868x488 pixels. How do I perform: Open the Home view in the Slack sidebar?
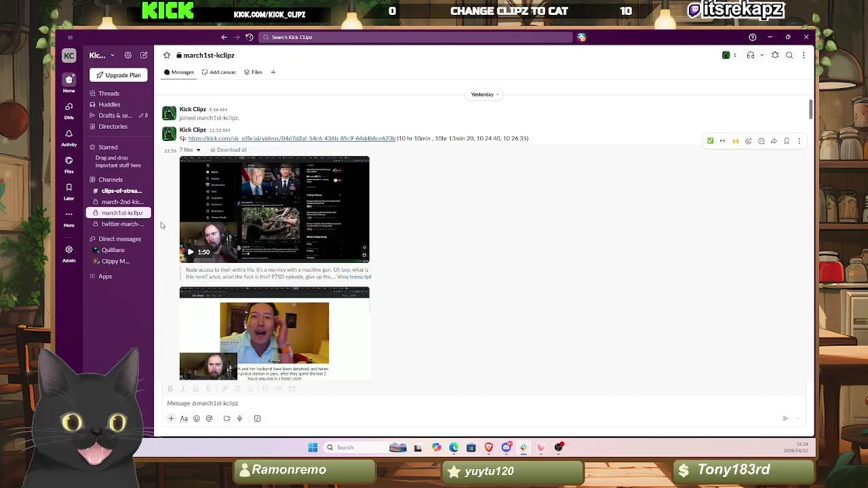[68, 83]
